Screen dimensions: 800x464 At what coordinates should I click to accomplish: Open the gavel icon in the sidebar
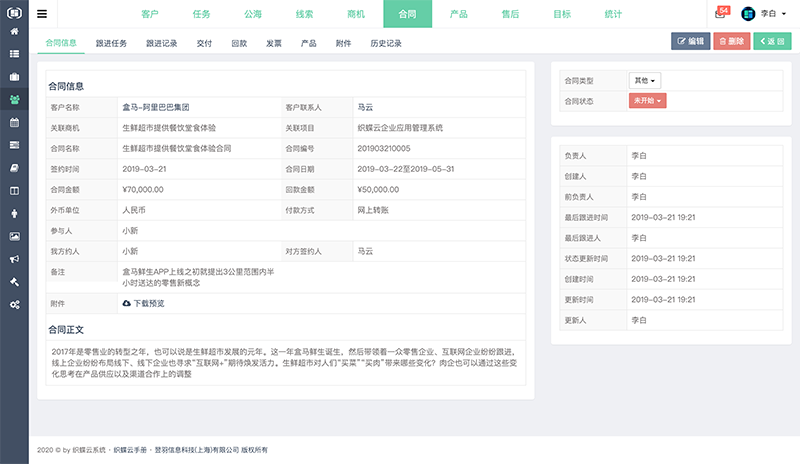click(x=14, y=282)
